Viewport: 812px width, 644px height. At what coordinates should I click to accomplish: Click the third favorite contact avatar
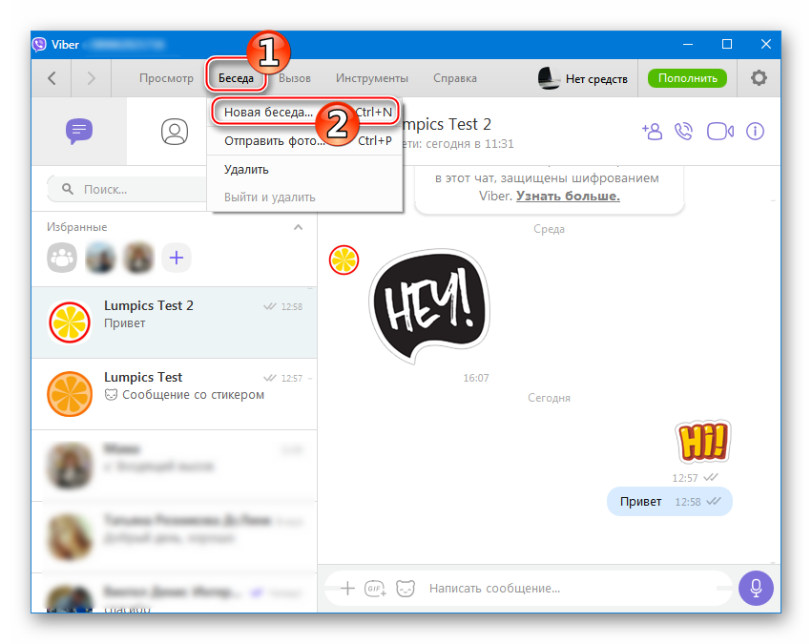pyautogui.click(x=138, y=258)
